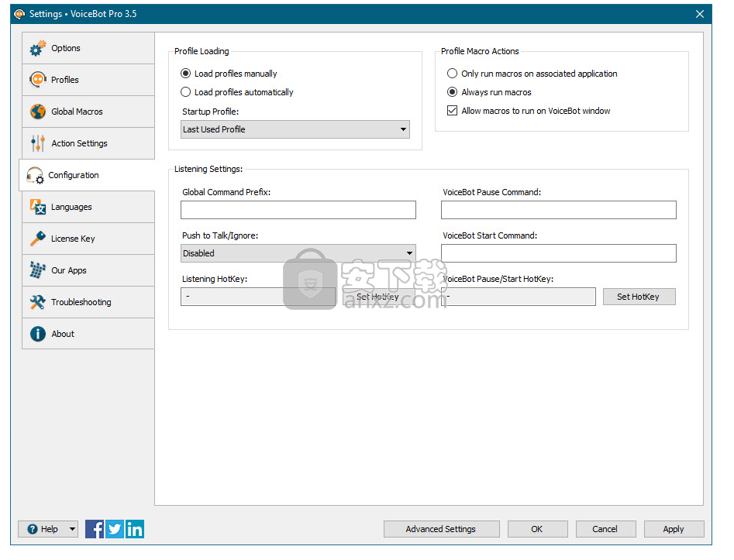Screen dimensions: 734x560
Task: Click the Configuration headset-gear icon
Action: 35,176
